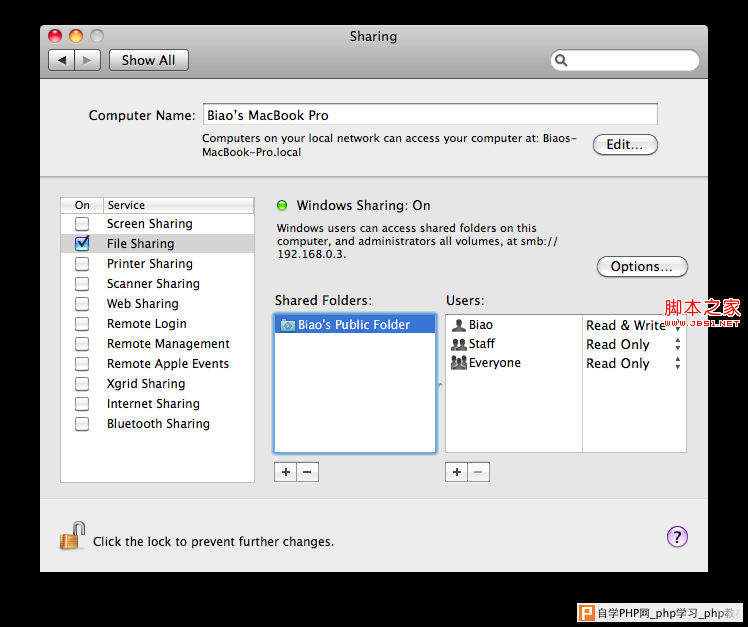Select Biao's Public Folder in list

pos(355,325)
